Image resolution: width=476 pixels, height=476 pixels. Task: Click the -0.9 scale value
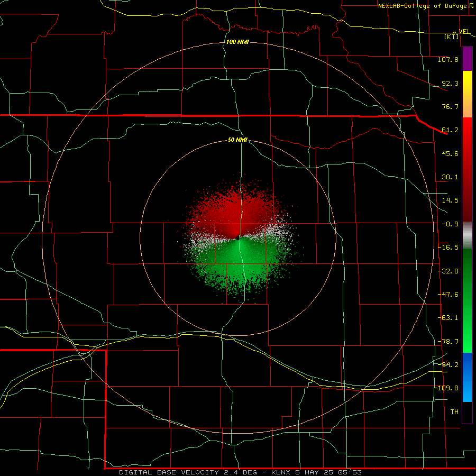tap(450, 224)
